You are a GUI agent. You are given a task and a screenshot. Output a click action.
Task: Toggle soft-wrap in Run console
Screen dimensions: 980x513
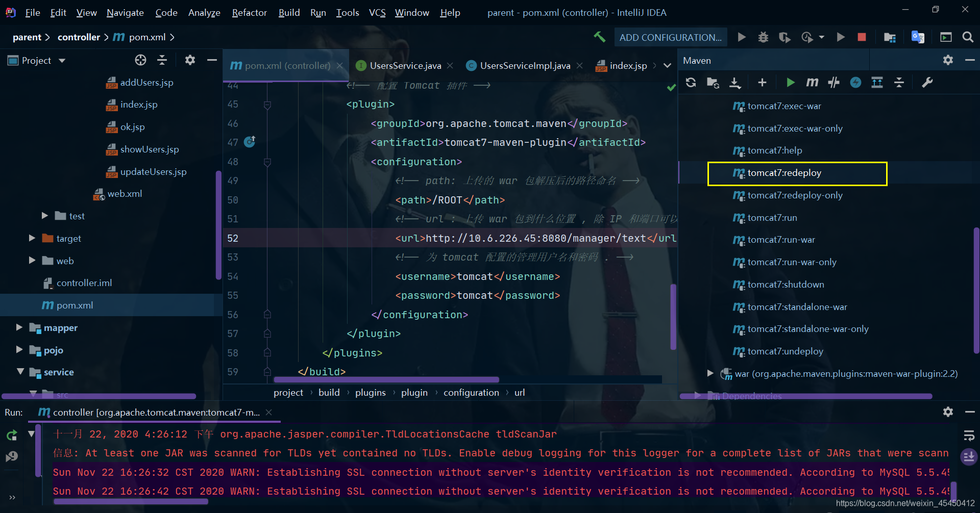(x=968, y=435)
